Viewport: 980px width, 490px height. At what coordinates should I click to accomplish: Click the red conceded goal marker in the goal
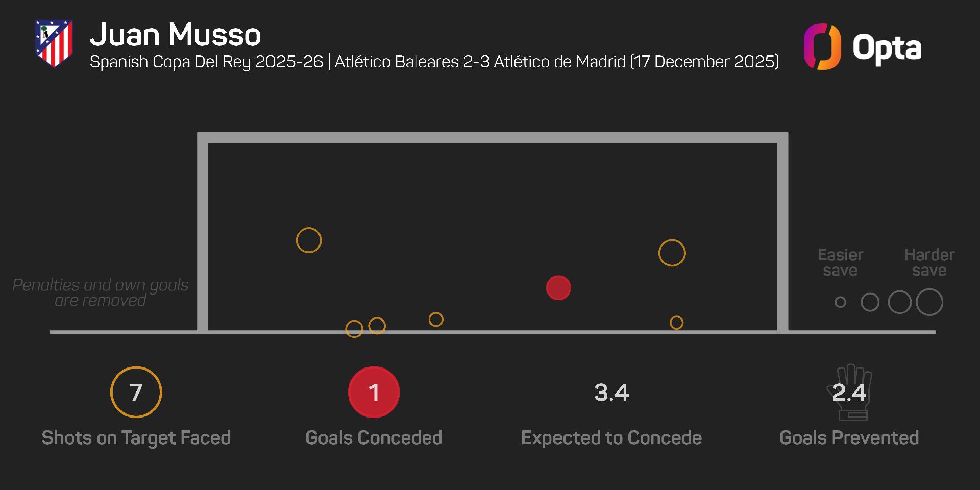(x=558, y=288)
